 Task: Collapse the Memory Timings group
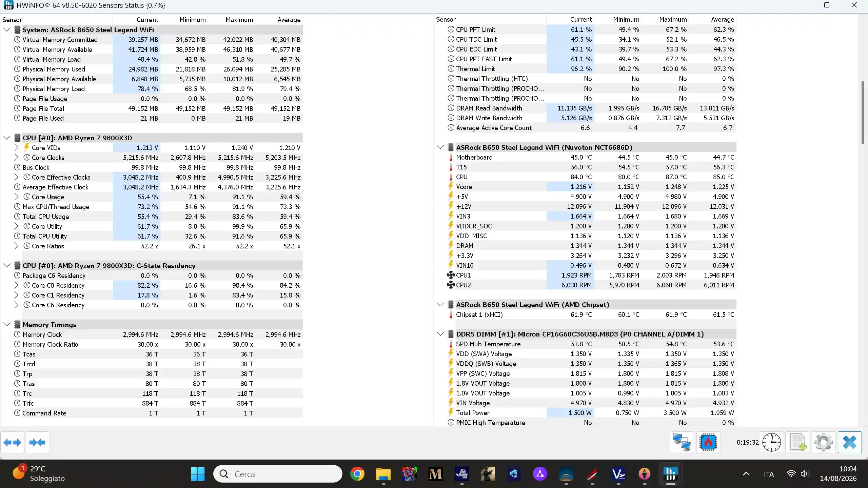6,325
